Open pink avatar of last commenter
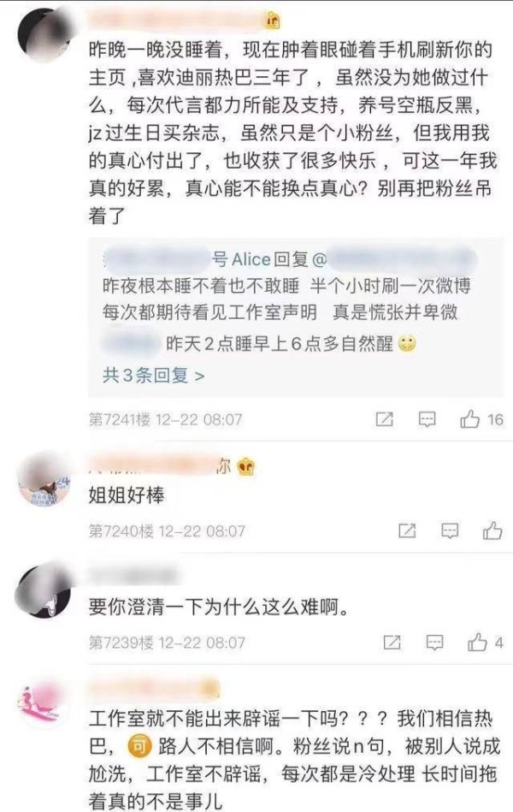513x812 pixels. click(44, 702)
